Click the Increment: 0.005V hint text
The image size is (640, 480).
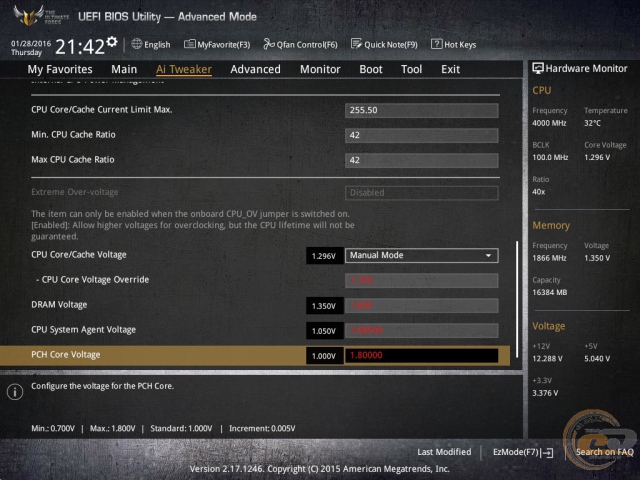click(262, 429)
